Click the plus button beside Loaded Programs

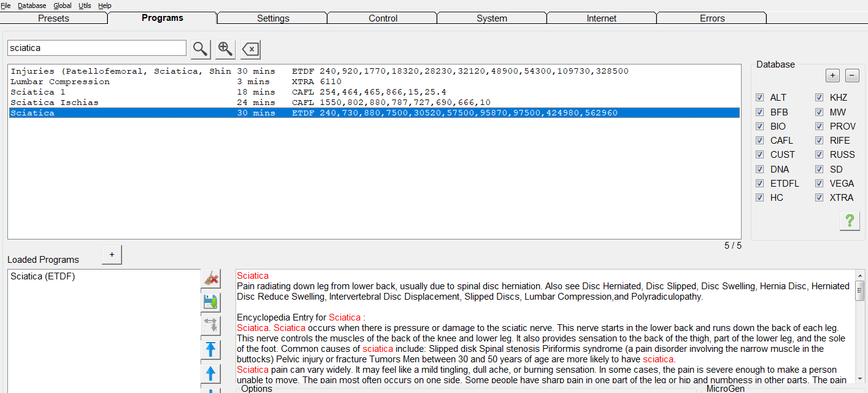[112, 254]
